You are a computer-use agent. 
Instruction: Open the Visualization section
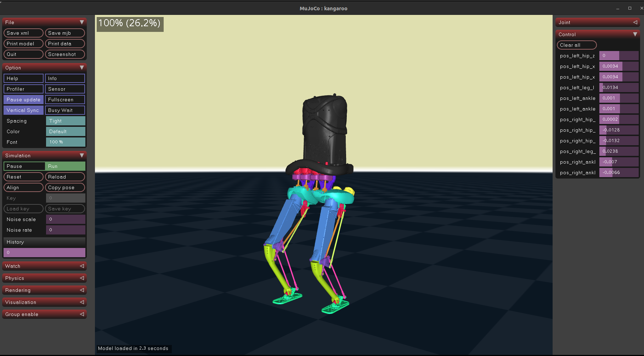[44, 302]
